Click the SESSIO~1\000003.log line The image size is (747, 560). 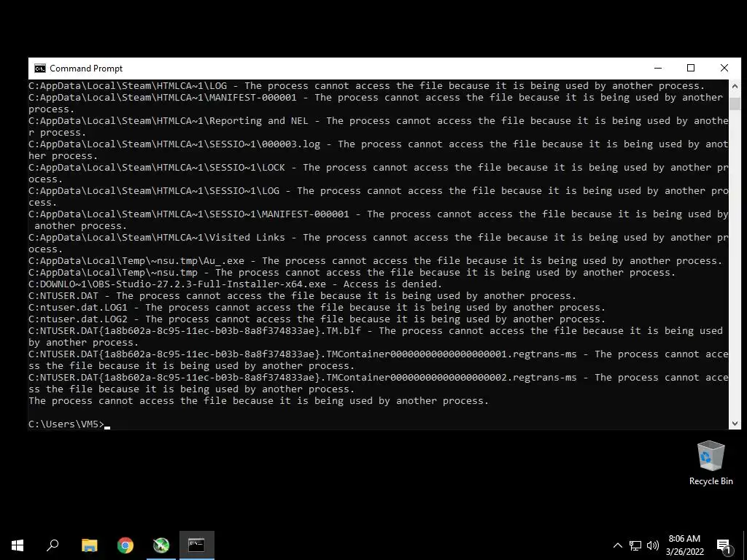pyautogui.click(x=379, y=149)
